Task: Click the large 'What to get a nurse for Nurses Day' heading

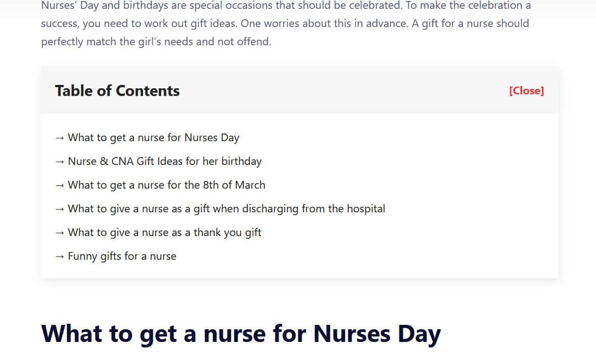Action: coord(241,334)
